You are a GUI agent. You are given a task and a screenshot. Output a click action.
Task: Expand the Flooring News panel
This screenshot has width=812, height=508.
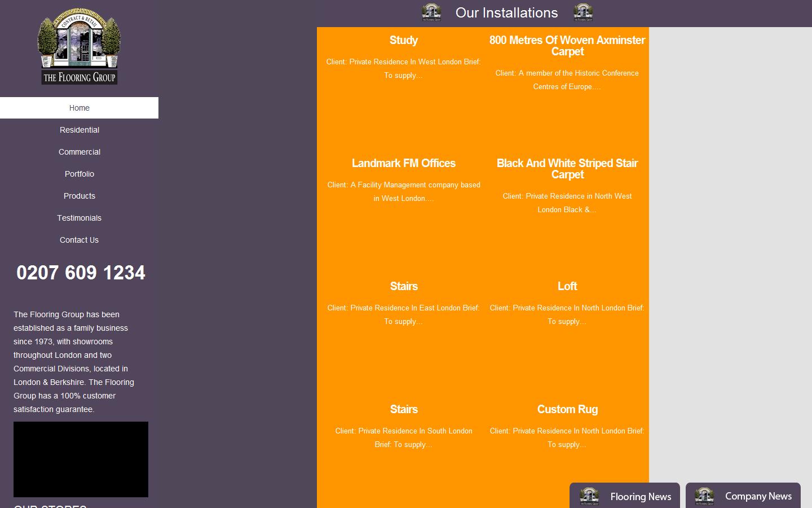(641, 496)
